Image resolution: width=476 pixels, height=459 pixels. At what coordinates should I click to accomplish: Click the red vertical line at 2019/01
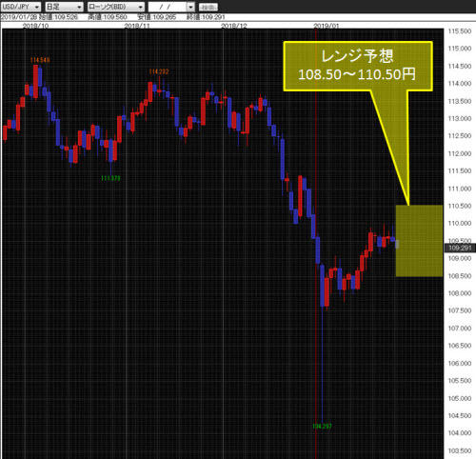316,222
